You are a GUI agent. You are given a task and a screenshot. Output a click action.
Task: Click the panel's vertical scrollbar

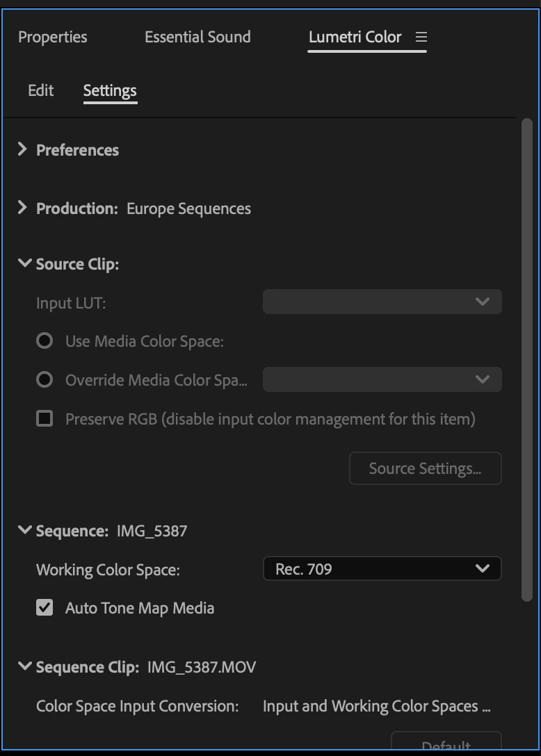(x=526, y=347)
